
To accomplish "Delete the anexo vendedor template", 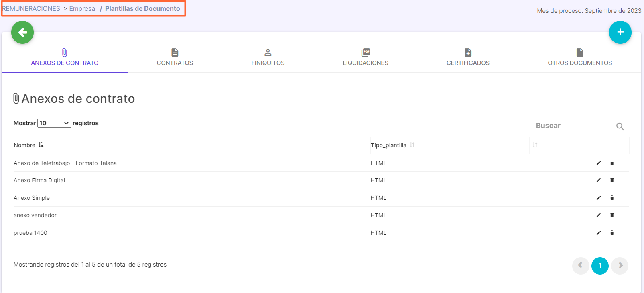I will [612, 215].
